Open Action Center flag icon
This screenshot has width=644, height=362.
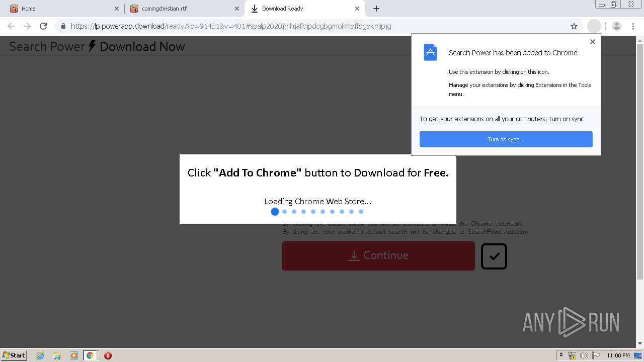(x=596, y=355)
